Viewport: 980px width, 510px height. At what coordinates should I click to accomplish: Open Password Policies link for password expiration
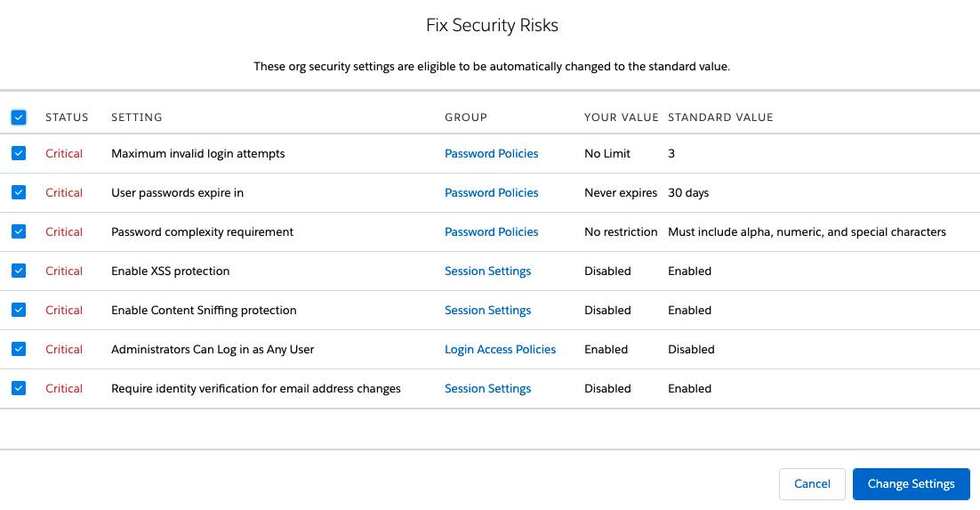pos(491,193)
